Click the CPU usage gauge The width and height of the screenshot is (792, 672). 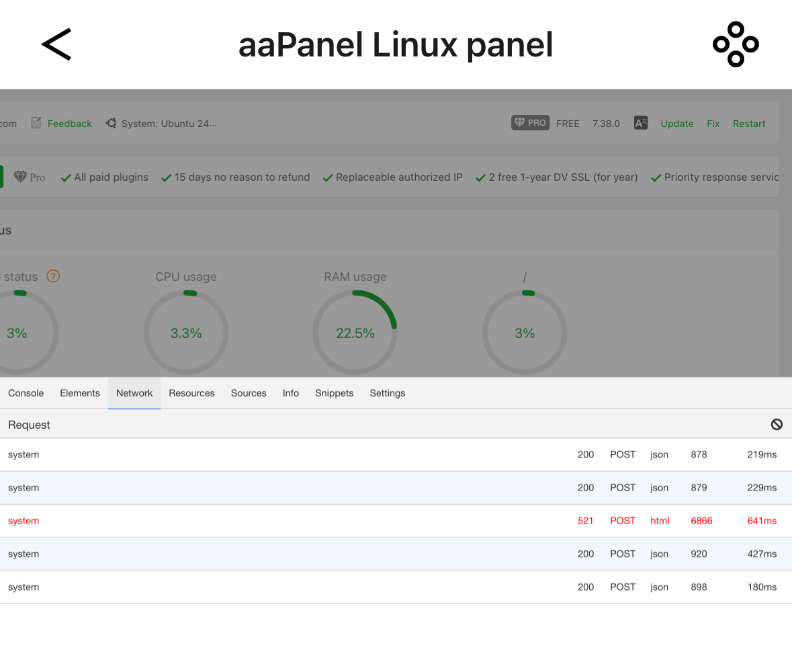[186, 333]
